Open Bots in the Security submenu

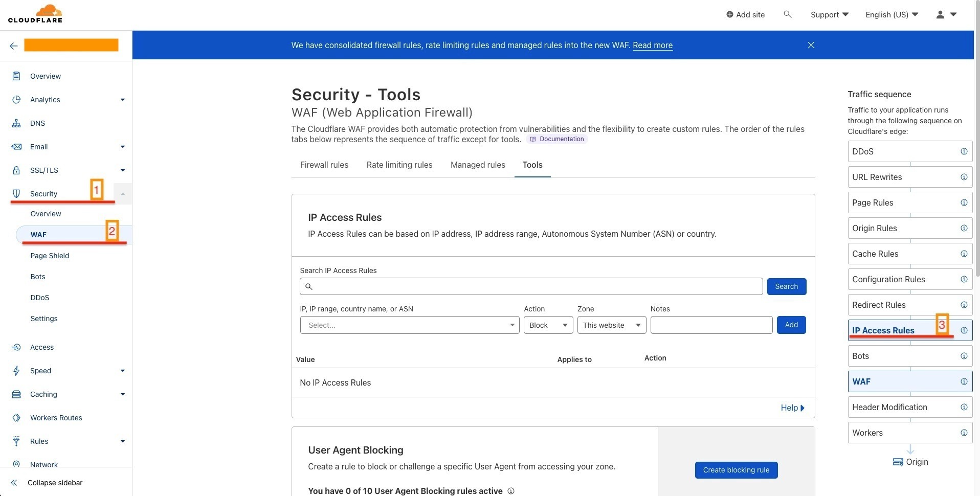(x=38, y=277)
